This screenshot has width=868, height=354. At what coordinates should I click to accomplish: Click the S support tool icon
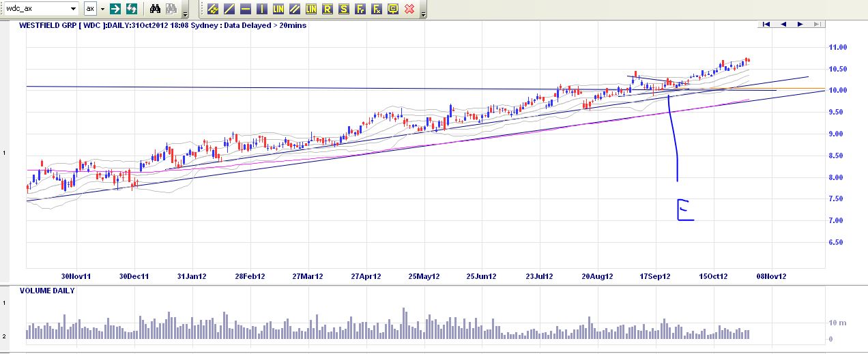pyautogui.click(x=344, y=9)
